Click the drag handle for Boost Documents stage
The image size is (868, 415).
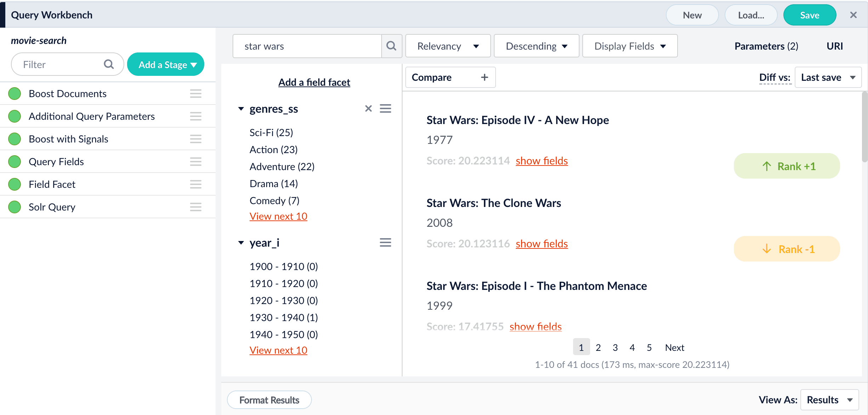tap(195, 94)
